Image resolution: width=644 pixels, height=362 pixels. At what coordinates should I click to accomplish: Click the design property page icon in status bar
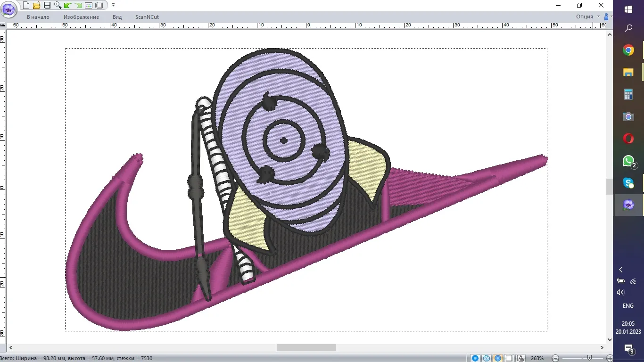[x=520, y=358]
